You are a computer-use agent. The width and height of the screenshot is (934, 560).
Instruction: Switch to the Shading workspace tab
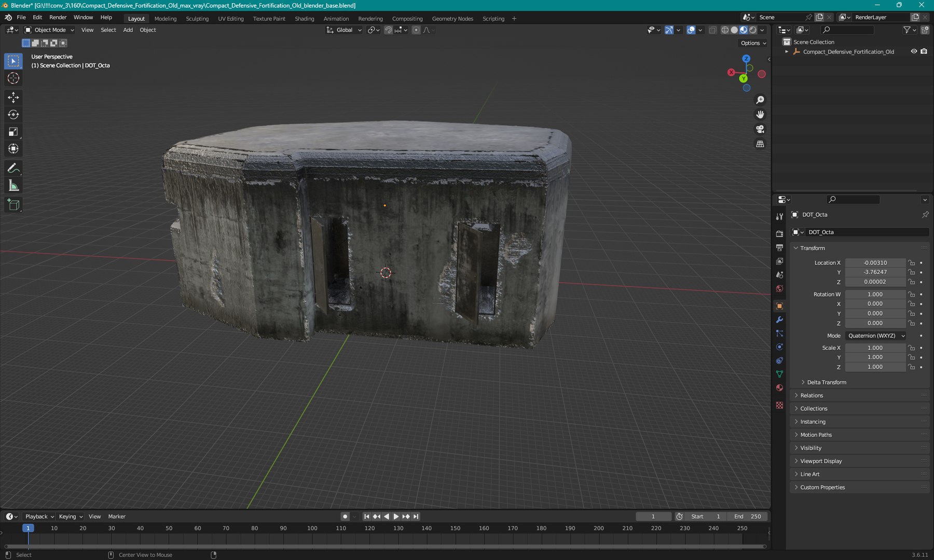click(x=305, y=19)
